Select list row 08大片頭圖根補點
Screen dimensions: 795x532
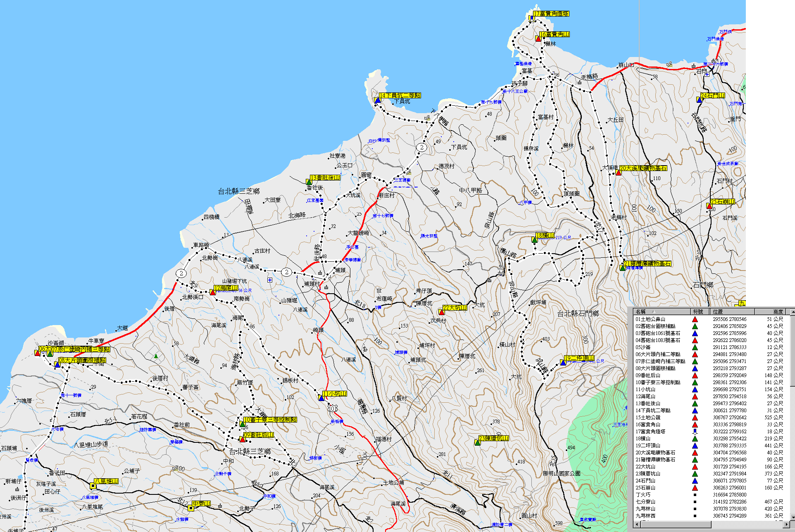click(x=711, y=368)
